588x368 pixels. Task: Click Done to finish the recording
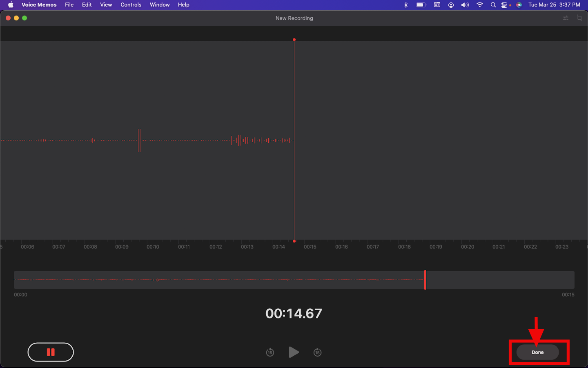pos(537,352)
